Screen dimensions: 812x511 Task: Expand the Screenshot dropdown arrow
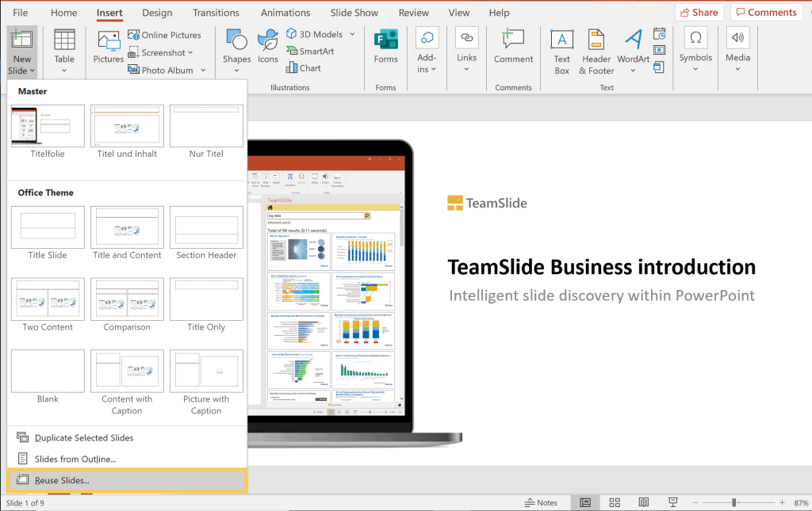tap(190, 52)
